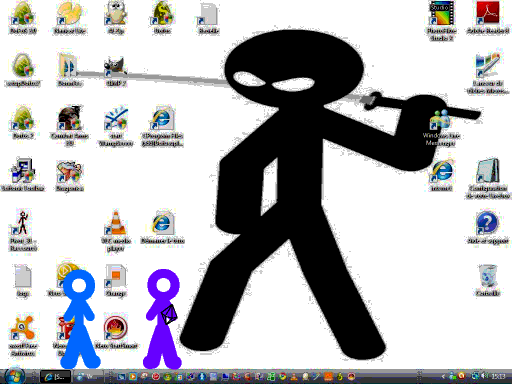
Task: Switch to the Internet Explorer taskbar button
Action: click(56, 377)
